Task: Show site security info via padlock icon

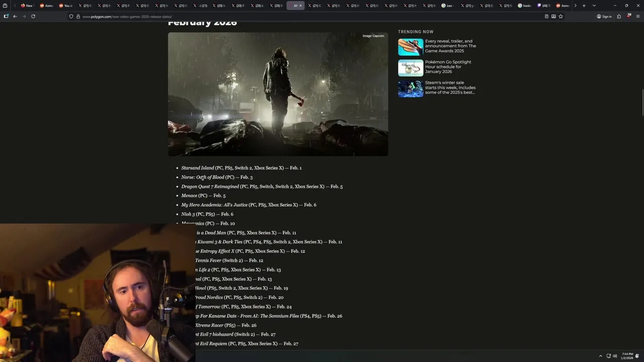Action: coord(78,16)
